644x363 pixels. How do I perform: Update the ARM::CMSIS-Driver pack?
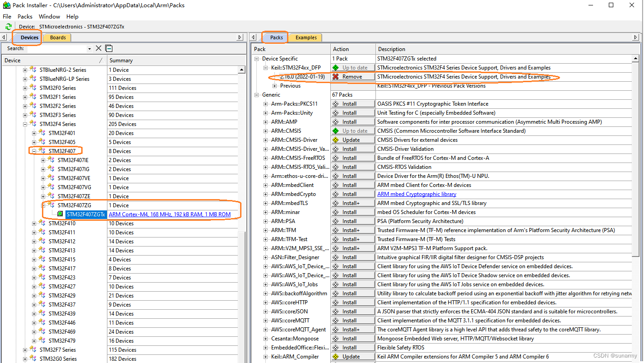point(353,140)
